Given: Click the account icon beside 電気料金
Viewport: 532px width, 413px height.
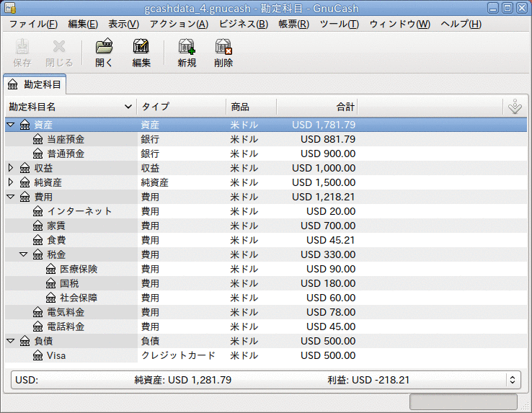Looking at the screenshot, I should [x=37, y=312].
